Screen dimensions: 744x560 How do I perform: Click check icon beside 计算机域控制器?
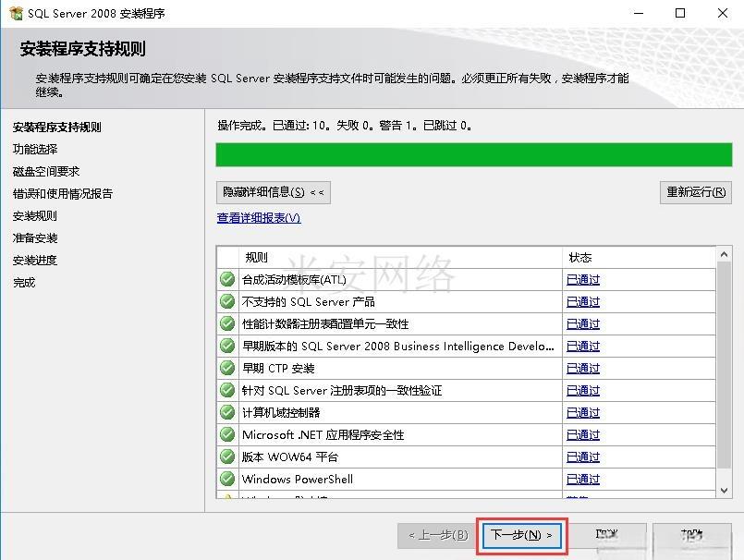click(227, 412)
